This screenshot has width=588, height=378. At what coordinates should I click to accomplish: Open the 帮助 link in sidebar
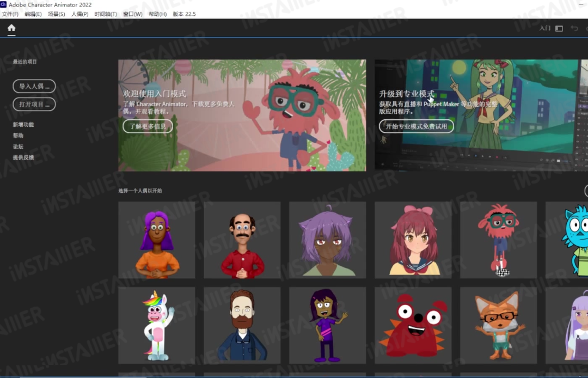coord(18,136)
